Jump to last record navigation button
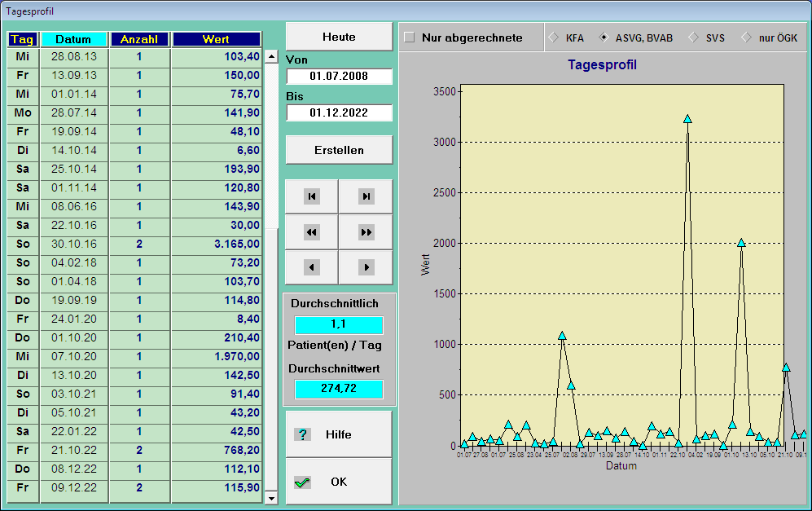Image resolution: width=812 pixels, height=511 pixels. [x=366, y=196]
